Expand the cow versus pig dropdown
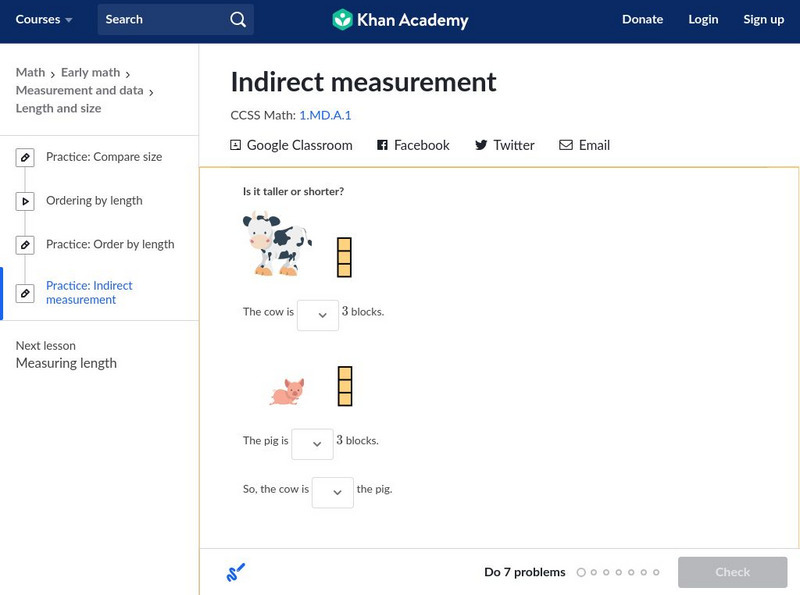 (x=333, y=492)
